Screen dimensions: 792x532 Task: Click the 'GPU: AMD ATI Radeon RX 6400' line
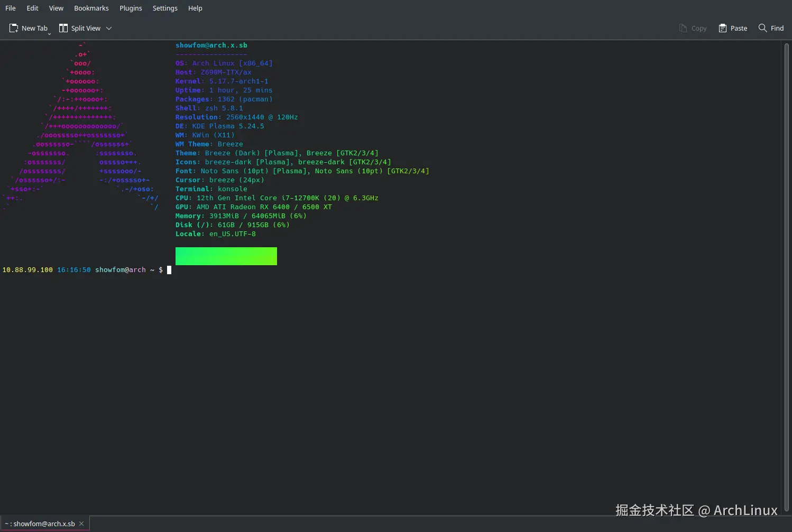coord(254,207)
